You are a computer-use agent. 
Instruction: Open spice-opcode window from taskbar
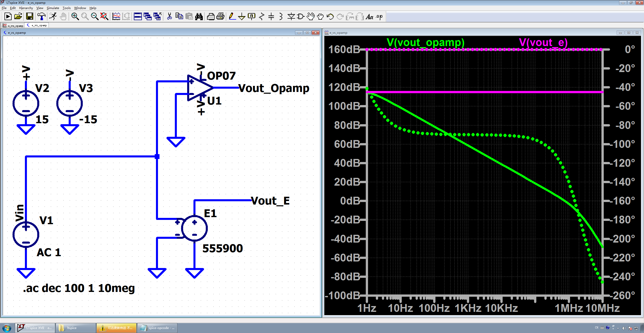point(157,328)
